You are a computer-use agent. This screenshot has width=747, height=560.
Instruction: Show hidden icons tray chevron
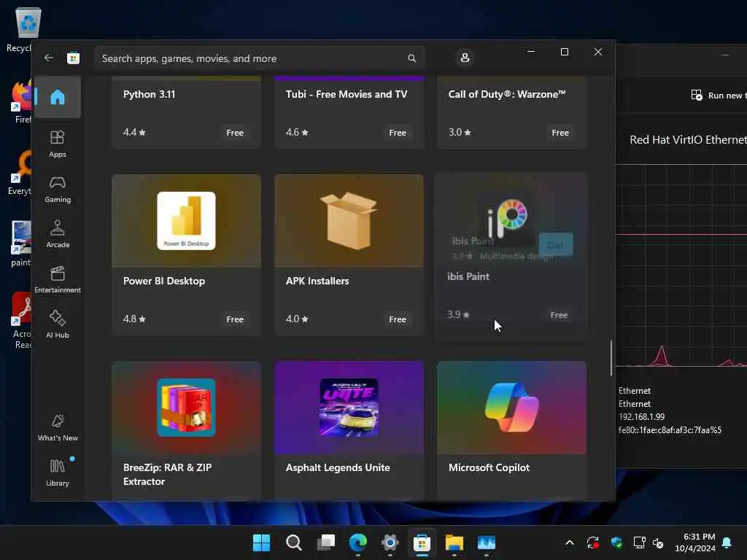click(x=569, y=542)
